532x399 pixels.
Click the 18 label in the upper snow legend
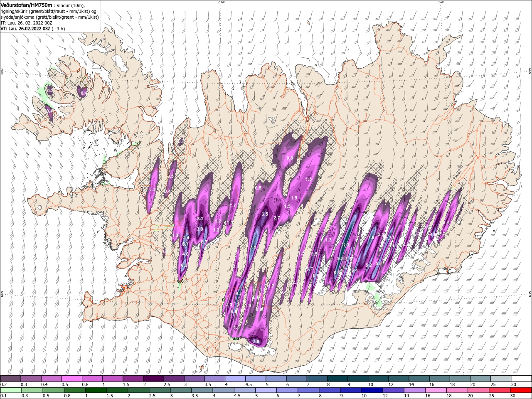coord(452,384)
